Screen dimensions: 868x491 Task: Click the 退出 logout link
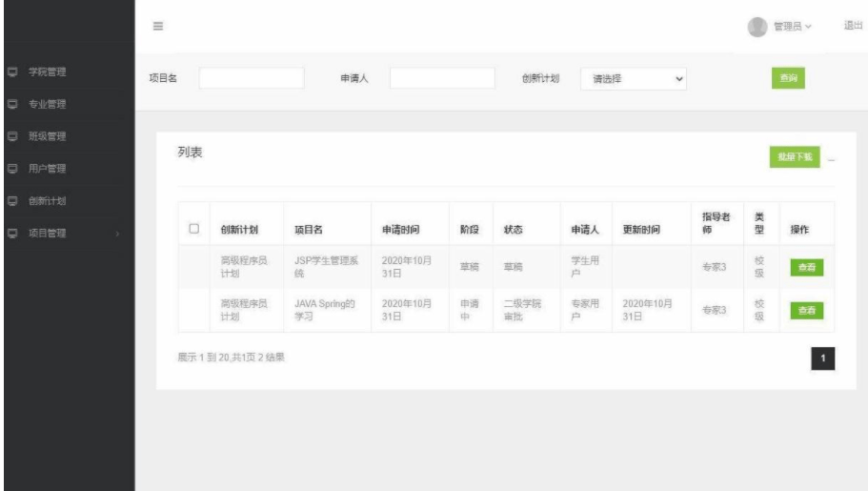pyautogui.click(x=853, y=26)
